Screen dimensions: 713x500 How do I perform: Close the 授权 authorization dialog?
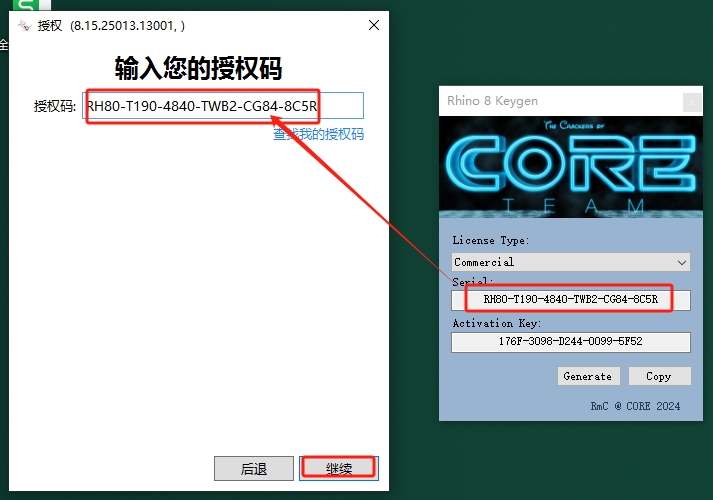click(373, 25)
